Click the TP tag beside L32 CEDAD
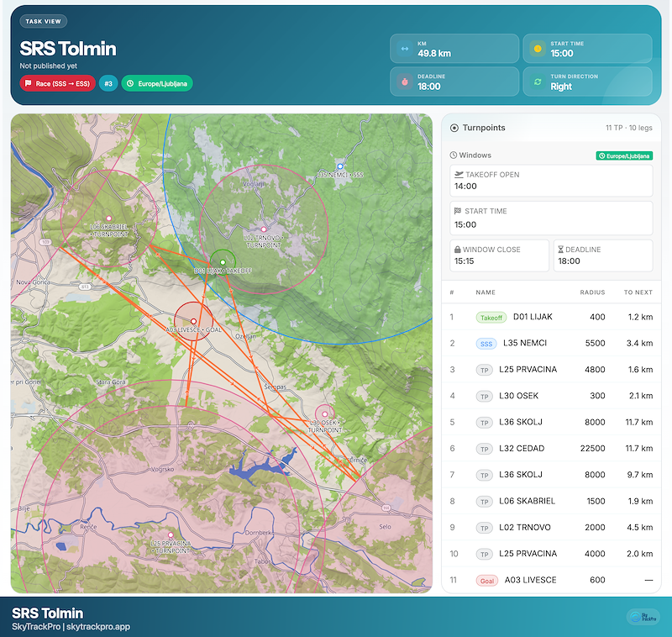This screenshot has width=672, height=637. (485, 450)
